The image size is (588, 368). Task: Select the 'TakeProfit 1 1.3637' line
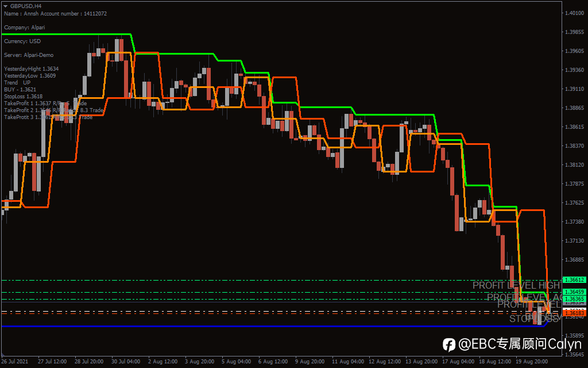click(45, 103)
